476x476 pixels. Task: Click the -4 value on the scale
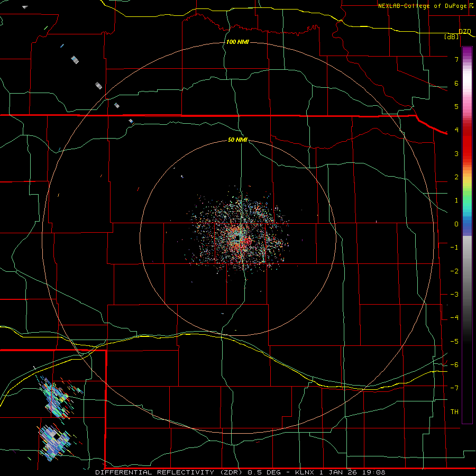click(454, 318)
